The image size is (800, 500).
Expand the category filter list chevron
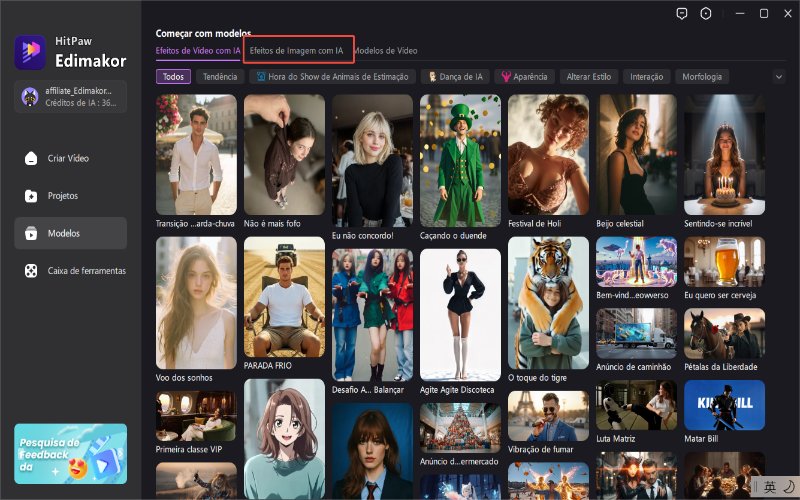coord(779,76)
